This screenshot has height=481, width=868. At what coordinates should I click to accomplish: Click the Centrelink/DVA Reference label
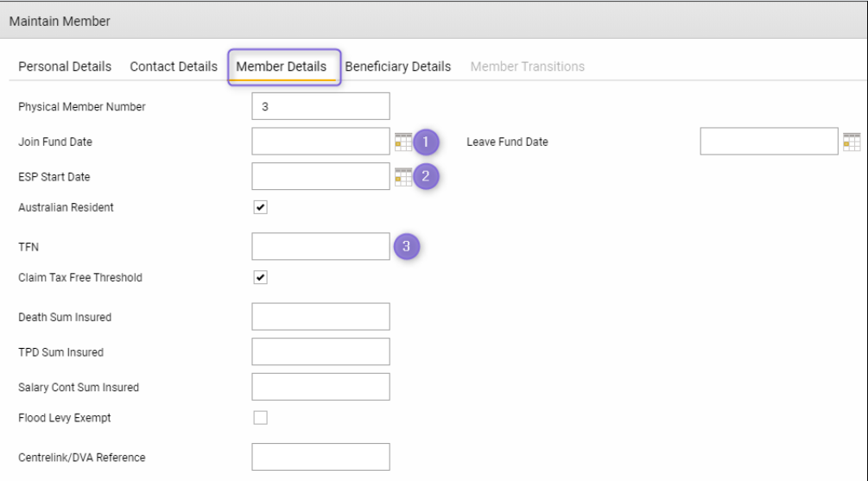coord(82,458)
